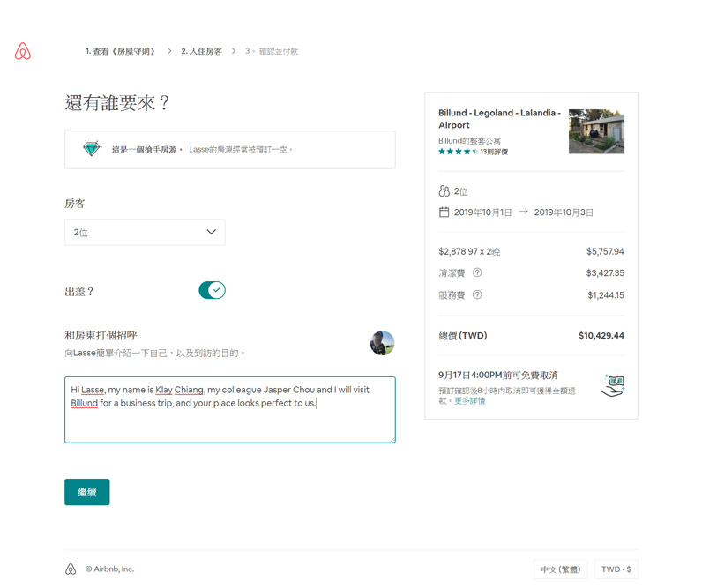Click the $1,244.15 service fee amount
The image size is (702, 588).
[606, 295]
